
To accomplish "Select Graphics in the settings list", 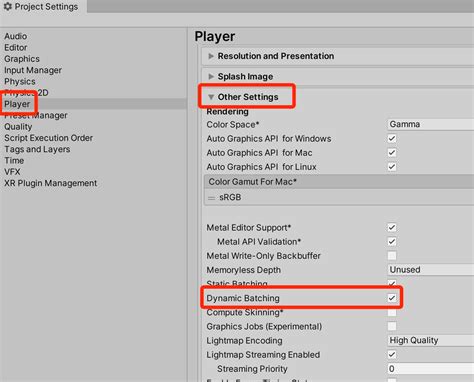I will click(x=22, y=59).
